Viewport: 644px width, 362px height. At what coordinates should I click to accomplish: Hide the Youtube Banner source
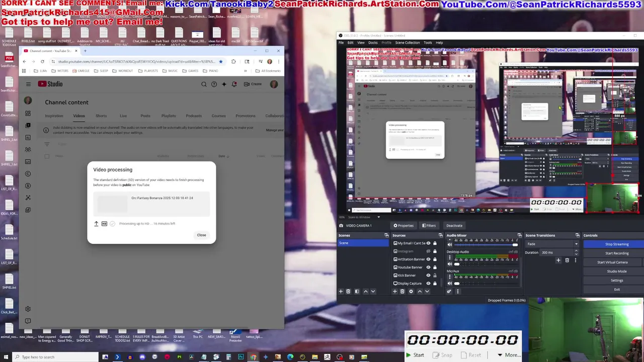point(429,267)
